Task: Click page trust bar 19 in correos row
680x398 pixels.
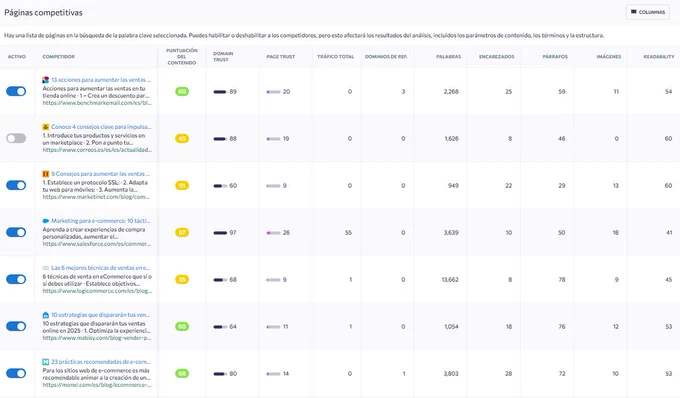Action: click(x=273, y=139)
